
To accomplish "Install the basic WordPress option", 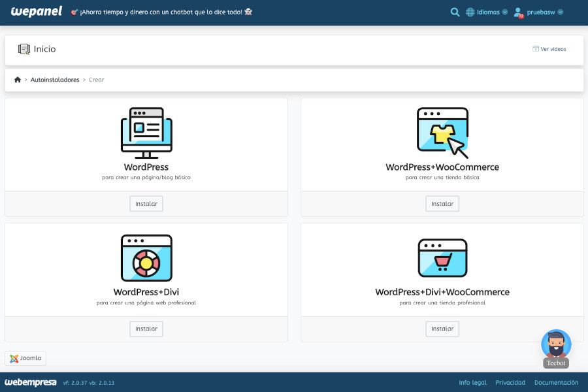I will click(146, 204).
